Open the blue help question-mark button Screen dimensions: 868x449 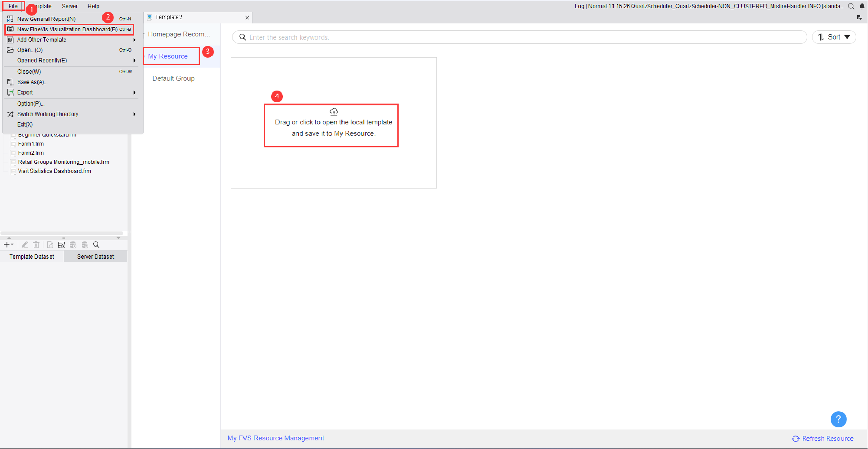click(x=839, y=419)
